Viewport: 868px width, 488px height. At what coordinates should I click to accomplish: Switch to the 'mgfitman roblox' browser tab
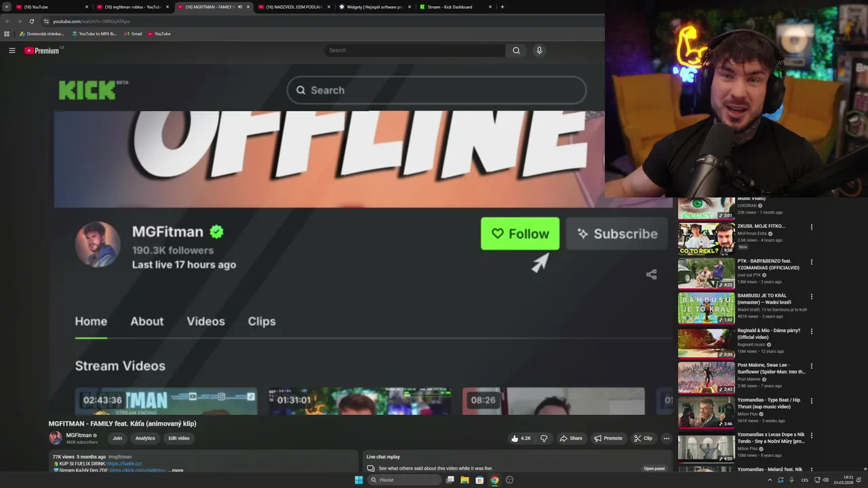click(x=133, y=7)
